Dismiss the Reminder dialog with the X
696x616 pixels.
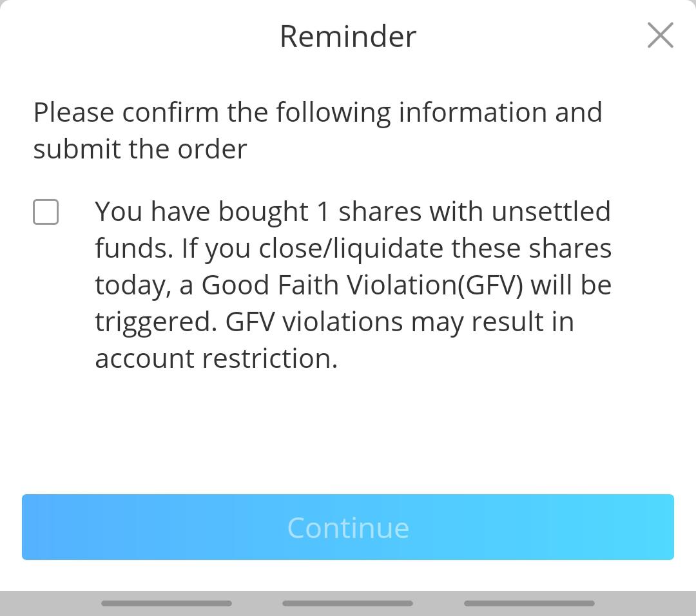point(660,36)
